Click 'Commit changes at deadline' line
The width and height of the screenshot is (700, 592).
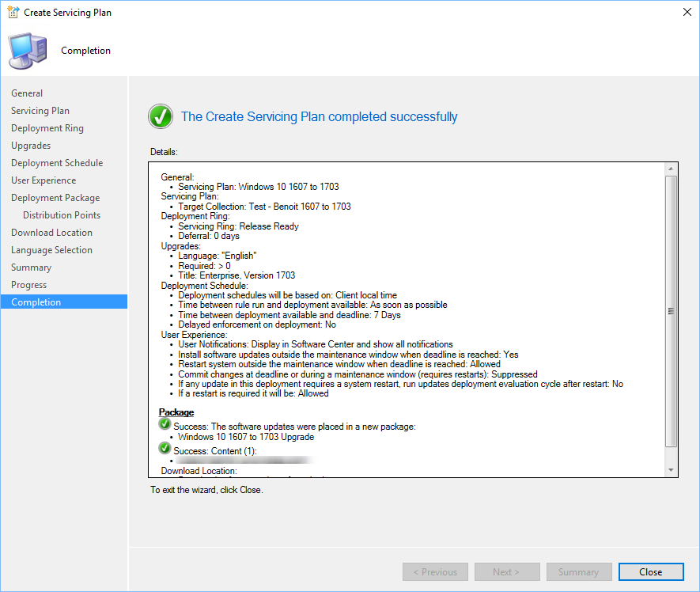[x=358, y=374]
